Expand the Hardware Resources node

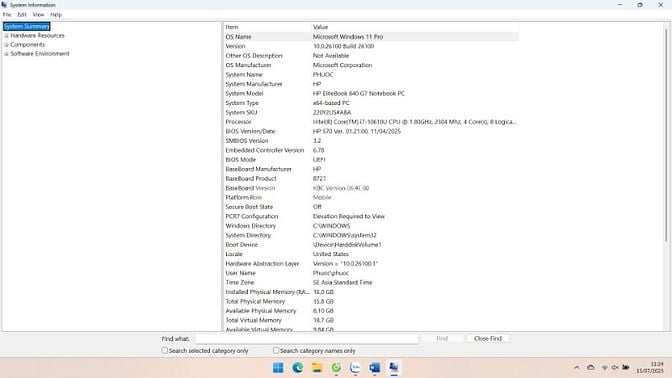click(x=6, y=36)
